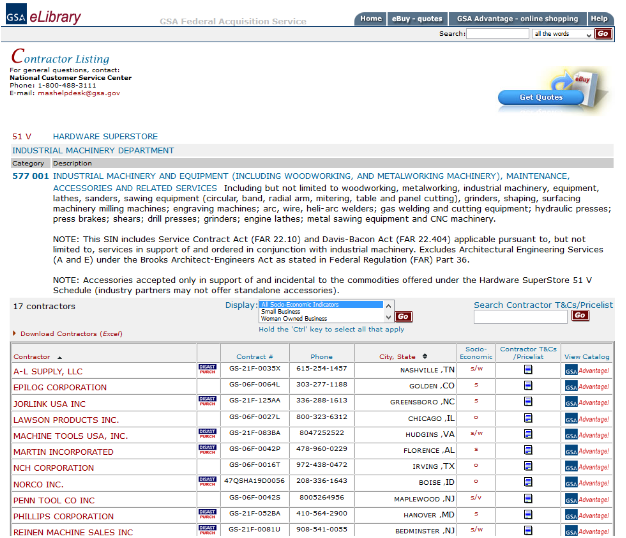The height and width of the screenshot is (538, 626).
Task: Open pricelist icon for Epilog Corporation
Action: pos(528,386)
